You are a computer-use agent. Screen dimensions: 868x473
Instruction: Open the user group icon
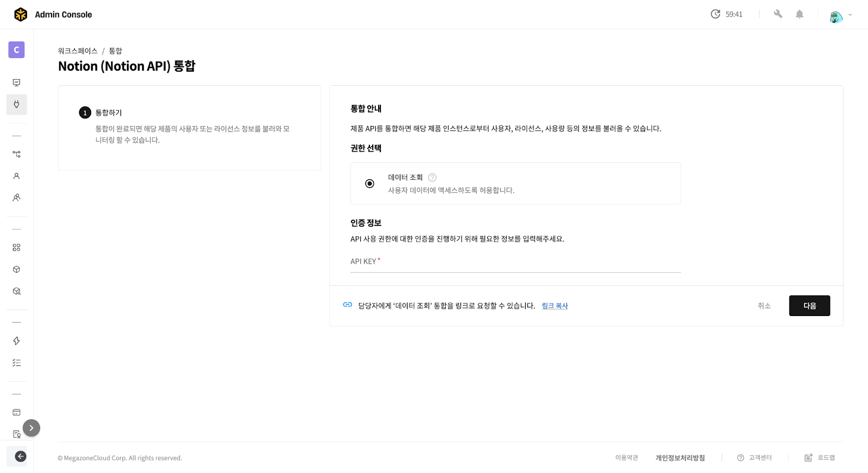(x=16, y=198)
